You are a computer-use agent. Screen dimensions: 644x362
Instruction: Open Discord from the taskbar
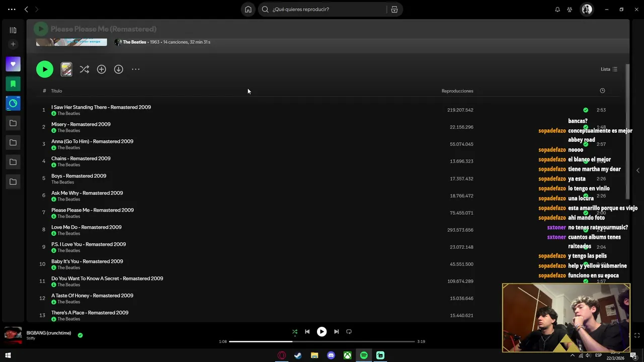click(x=331, y=355)
